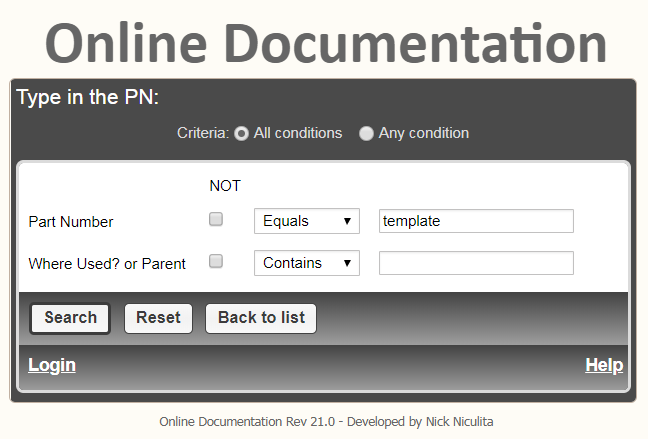Viewport: 648px width, 439px height.
Task: Click the Type in the PN heading
Action: click(x=88, y=98)
